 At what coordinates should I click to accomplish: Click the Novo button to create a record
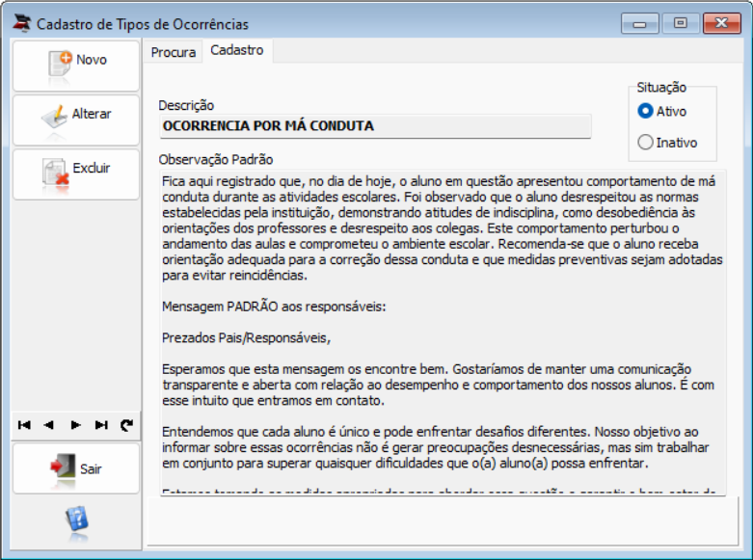76,66
